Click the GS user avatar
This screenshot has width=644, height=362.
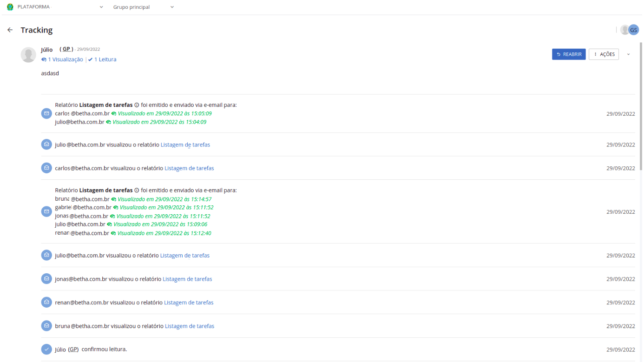(633, 30)
